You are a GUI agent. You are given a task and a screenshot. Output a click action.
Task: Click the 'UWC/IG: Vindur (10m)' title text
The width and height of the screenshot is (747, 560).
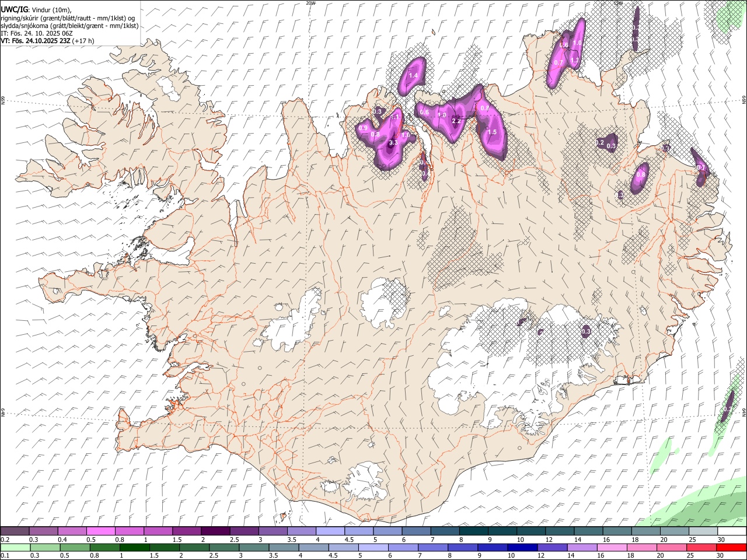36,9
